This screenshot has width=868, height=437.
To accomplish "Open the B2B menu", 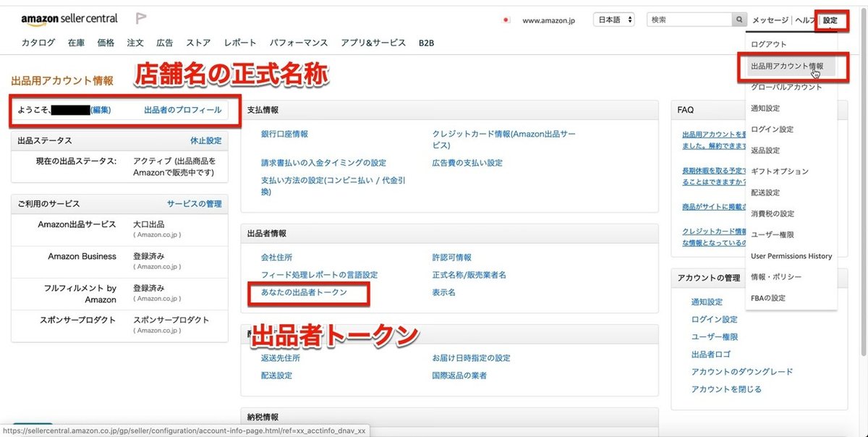I will (x=426, y=43).
